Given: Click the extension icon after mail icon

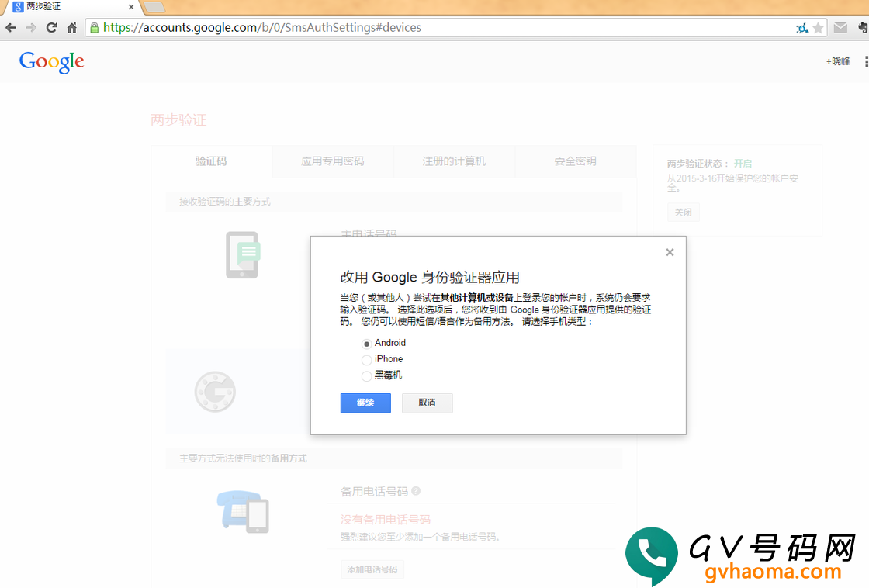Looking at the screenshot, I should click(863, 28).
